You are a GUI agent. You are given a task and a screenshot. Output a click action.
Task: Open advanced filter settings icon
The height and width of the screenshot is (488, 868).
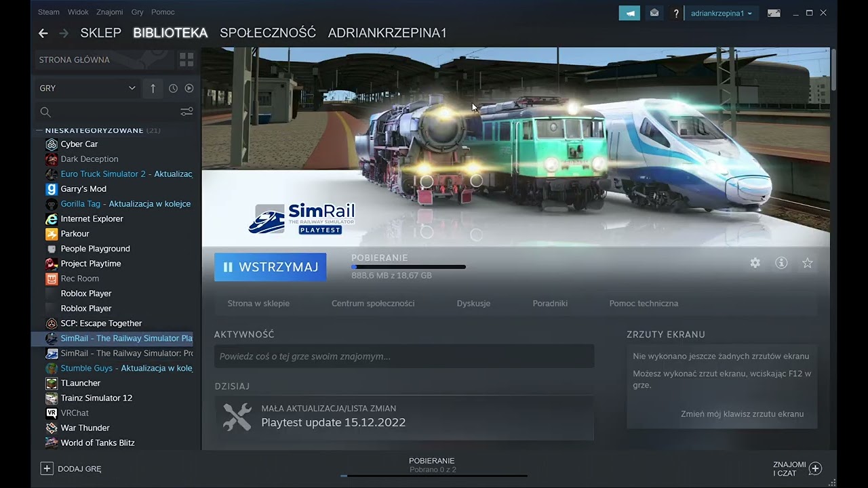186,112
